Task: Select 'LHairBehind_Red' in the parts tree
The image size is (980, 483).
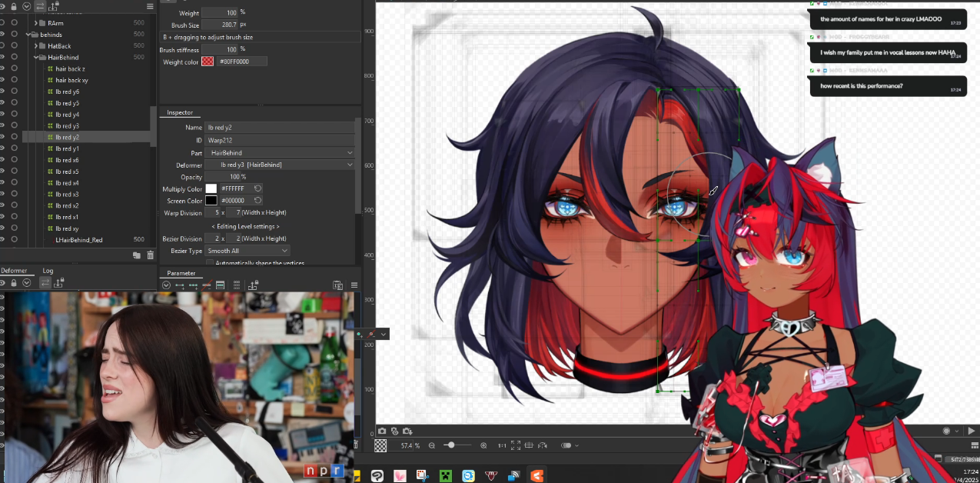Action: tap(78, 240)
